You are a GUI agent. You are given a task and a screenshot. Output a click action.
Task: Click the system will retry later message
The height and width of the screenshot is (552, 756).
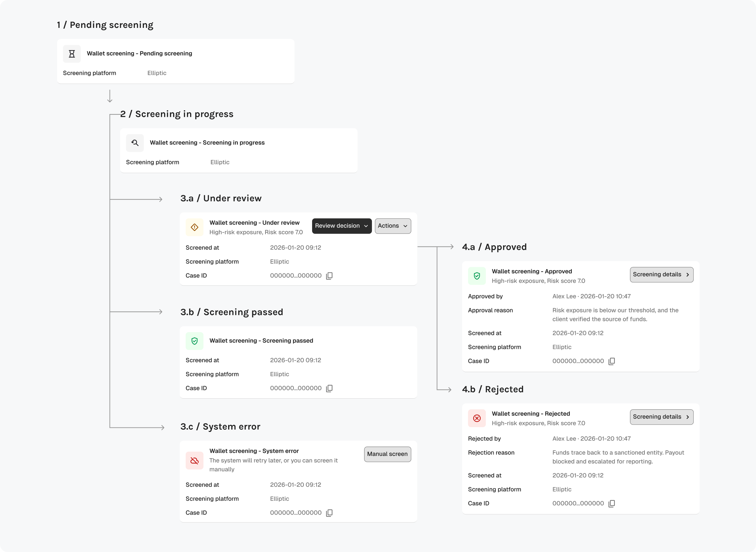274,465
